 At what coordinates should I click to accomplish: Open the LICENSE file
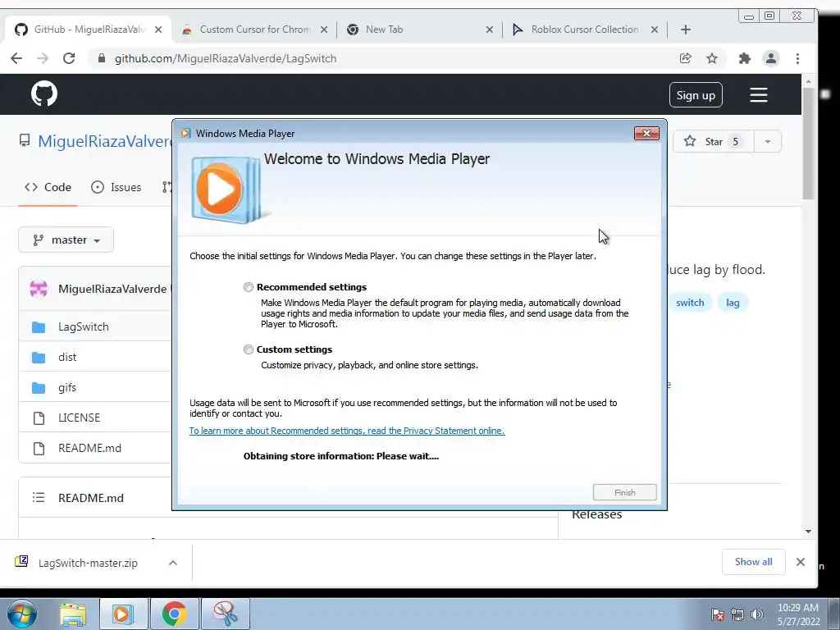[x=79, y=418]
